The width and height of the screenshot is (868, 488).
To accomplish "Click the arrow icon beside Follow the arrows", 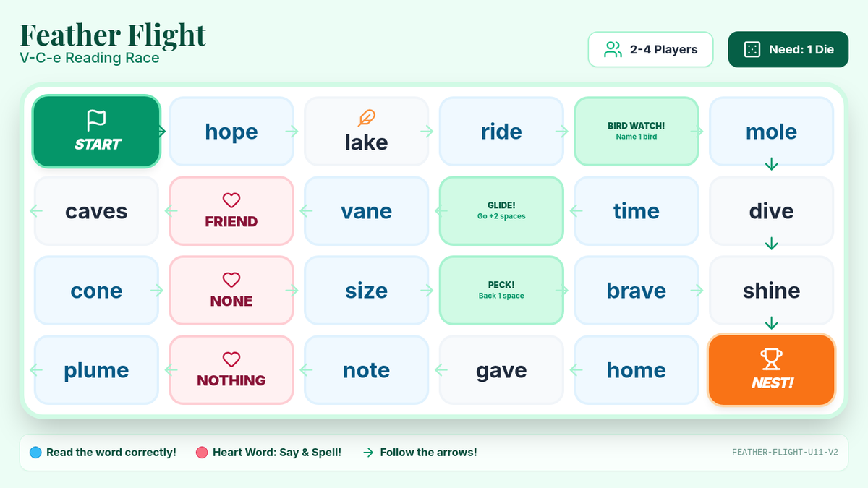I will point(368,453).
